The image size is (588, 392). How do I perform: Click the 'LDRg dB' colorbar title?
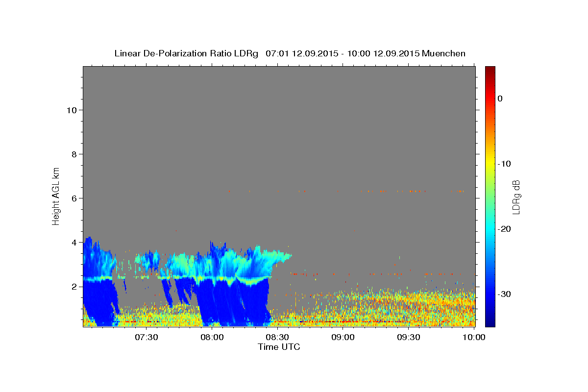coord(516,197)
